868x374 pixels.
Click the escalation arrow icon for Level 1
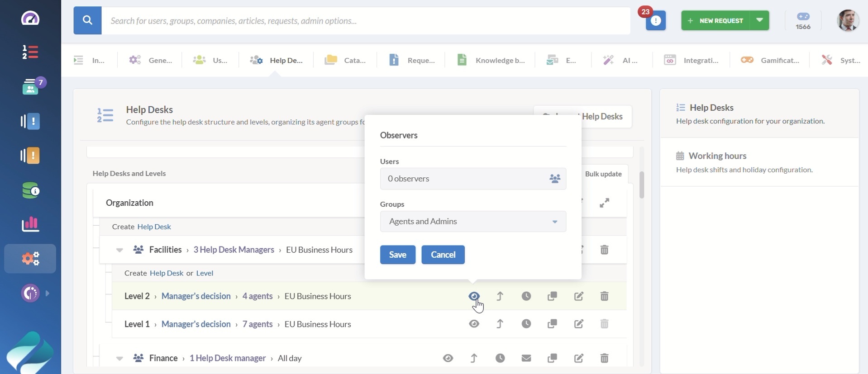tap(500, 324)
